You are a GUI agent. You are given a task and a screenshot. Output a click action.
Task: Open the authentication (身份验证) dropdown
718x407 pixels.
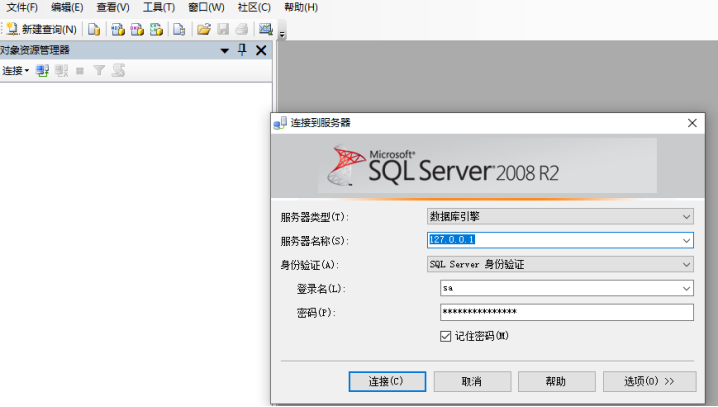tap(560, 264)
